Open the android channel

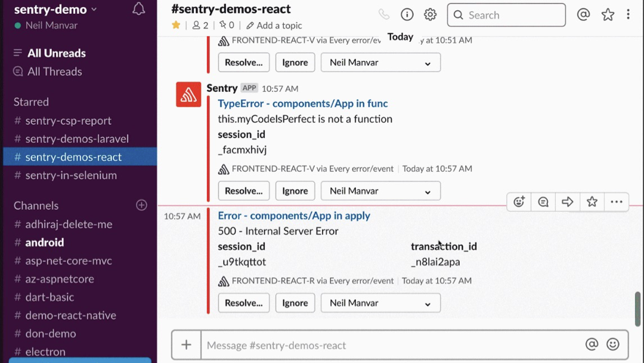tap(80, 242)
